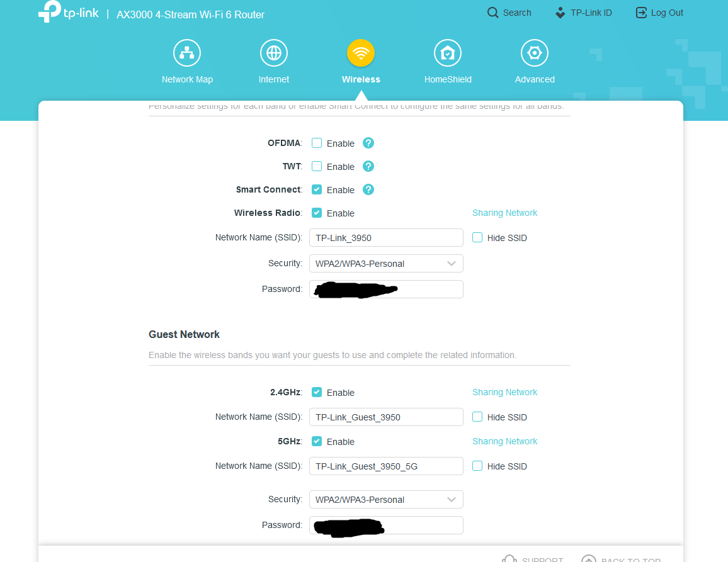Click Sharing Network for 2.4GHz guest
The height and width of the screenshot is (562, 728).
[x=504, y=392]
